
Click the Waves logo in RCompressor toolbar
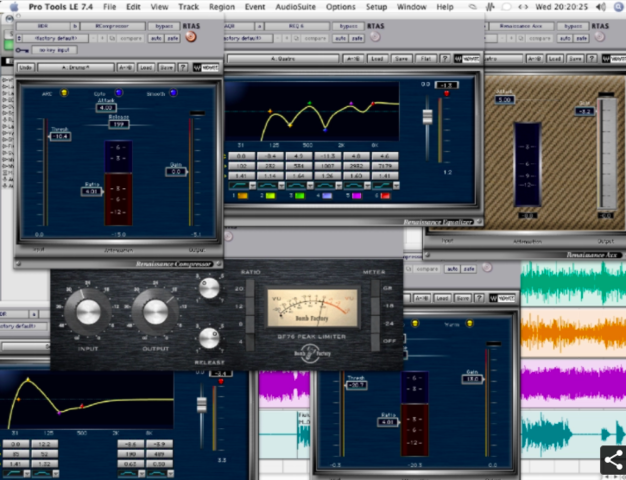206,67
